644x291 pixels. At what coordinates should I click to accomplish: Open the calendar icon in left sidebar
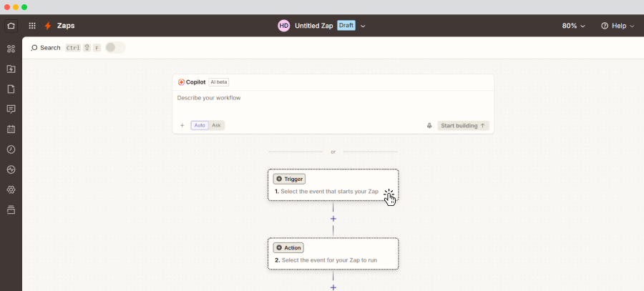coord(11,129)
